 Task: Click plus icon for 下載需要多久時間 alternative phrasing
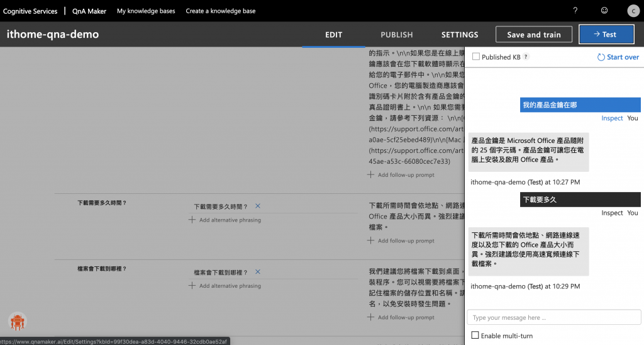tap(192, 220)
